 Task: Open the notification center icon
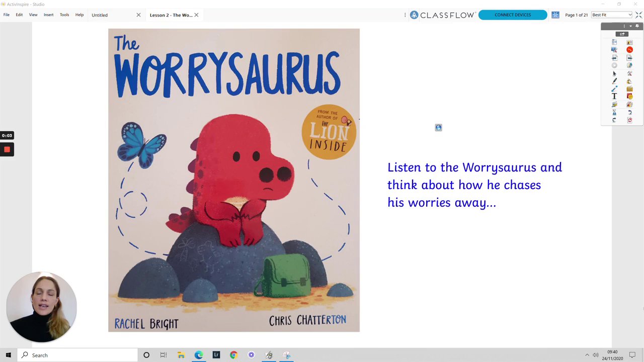[632, 355]
